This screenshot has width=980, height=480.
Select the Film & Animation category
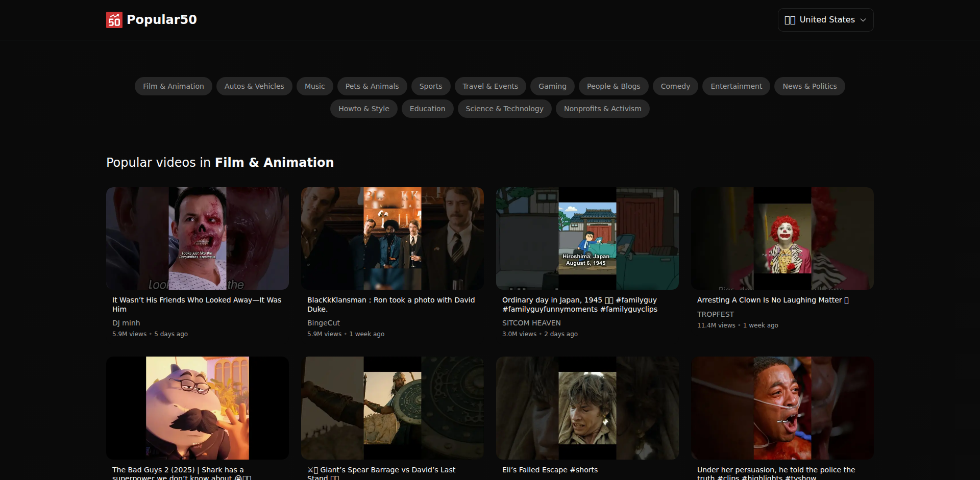pyautogui.click(x=174, y=86)
